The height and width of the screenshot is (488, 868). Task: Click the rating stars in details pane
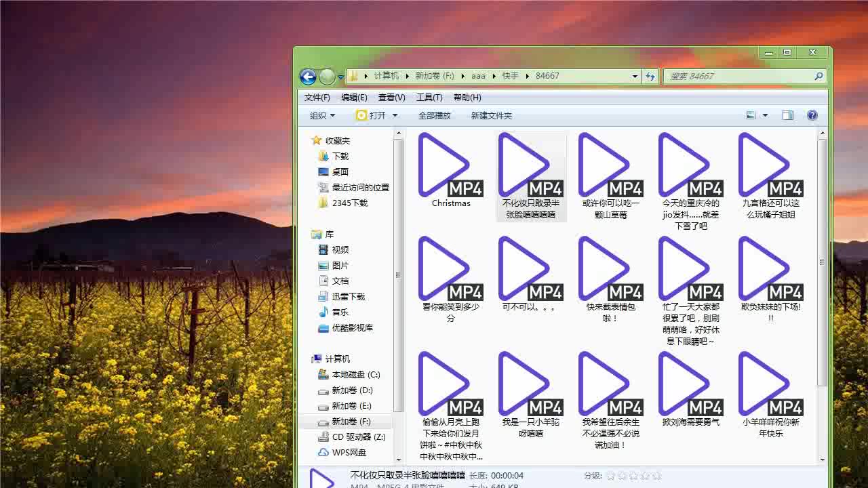point(633,476)
